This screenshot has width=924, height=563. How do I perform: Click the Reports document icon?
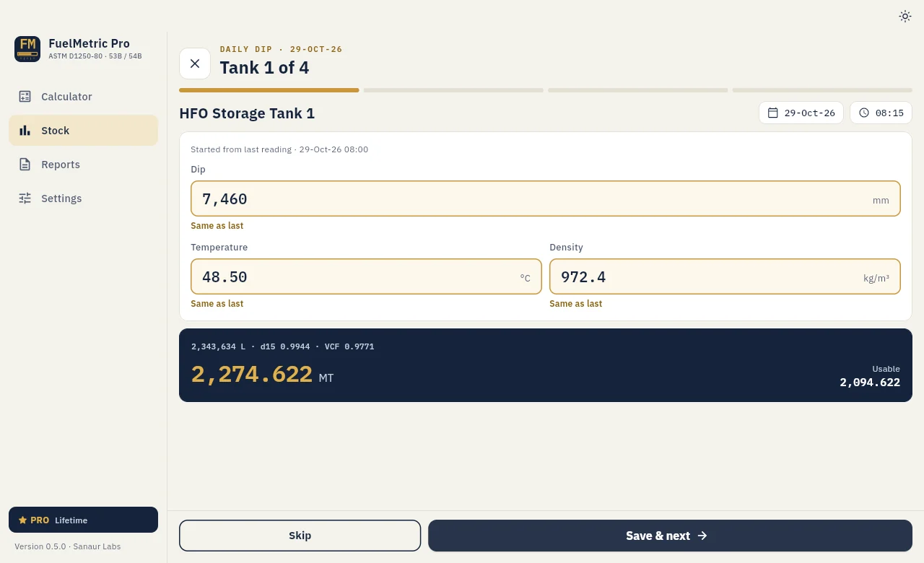[25, 165]
